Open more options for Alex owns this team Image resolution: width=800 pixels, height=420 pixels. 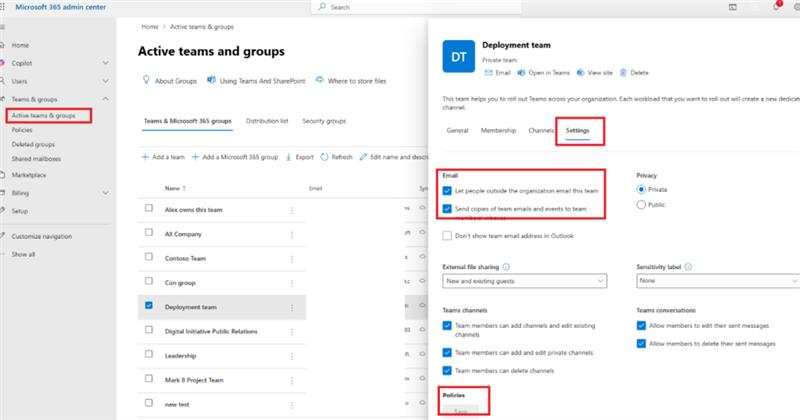(x=292, y=210)
